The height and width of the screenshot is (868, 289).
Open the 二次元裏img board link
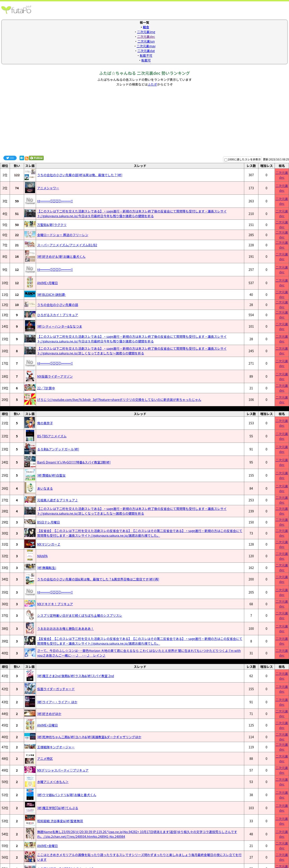(146, 32)
